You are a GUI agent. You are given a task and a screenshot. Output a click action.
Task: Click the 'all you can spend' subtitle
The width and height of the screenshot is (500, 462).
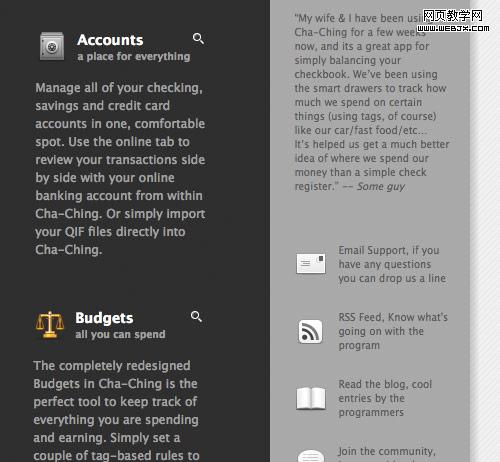[120, 334]
